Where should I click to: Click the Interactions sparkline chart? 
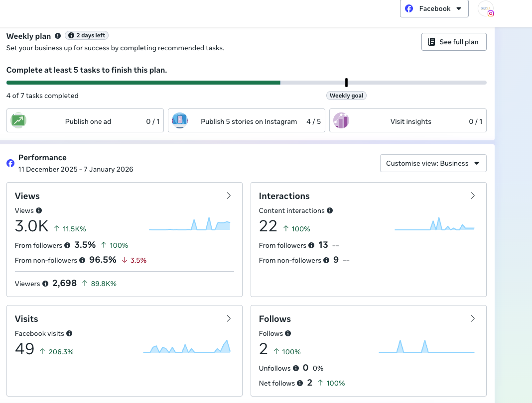[x=435, y=224]
